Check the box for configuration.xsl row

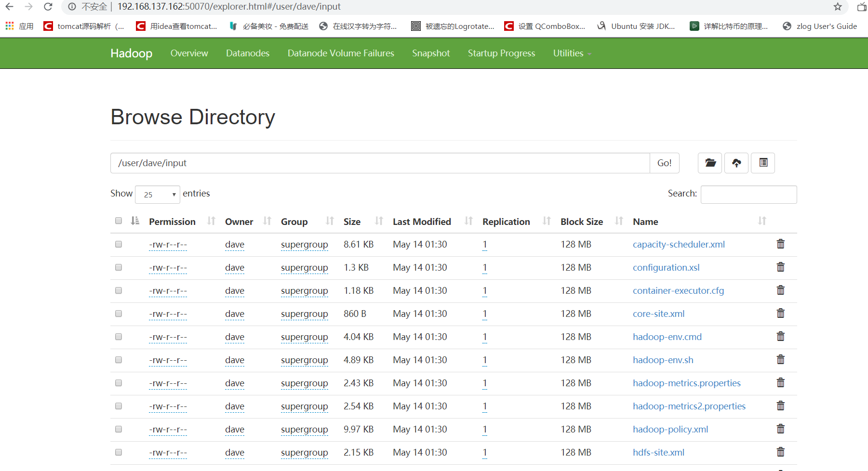click(119, 267)
